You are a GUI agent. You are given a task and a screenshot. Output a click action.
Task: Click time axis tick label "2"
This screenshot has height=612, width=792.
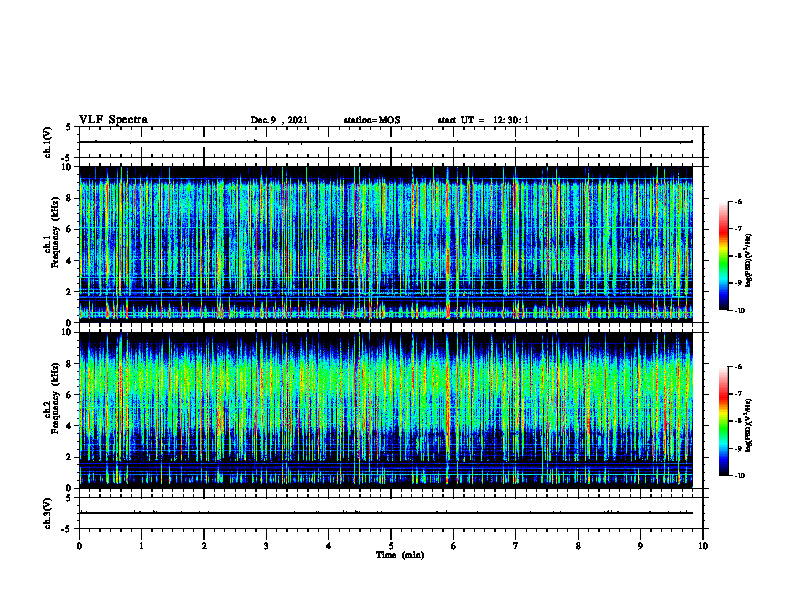(x=204, y=546)
